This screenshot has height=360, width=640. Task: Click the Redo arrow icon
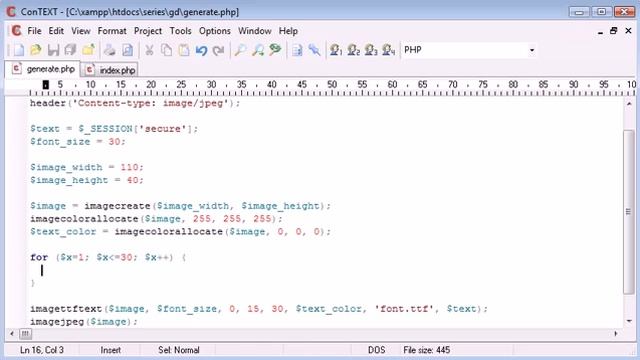(x=219, y=50)
